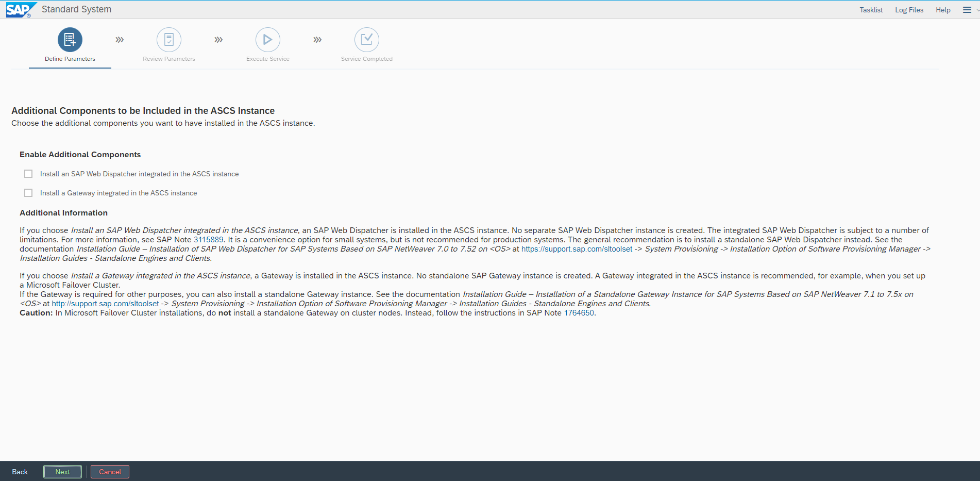Check the Gateway integrated in ASCS option
Viewport: 980px width, 481px height.
click(28, 193)
